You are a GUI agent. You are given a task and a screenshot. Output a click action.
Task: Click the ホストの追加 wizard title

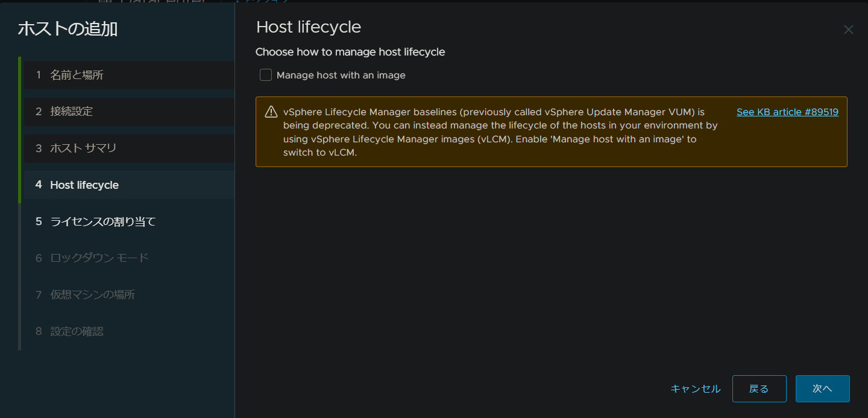coord(68,28)
